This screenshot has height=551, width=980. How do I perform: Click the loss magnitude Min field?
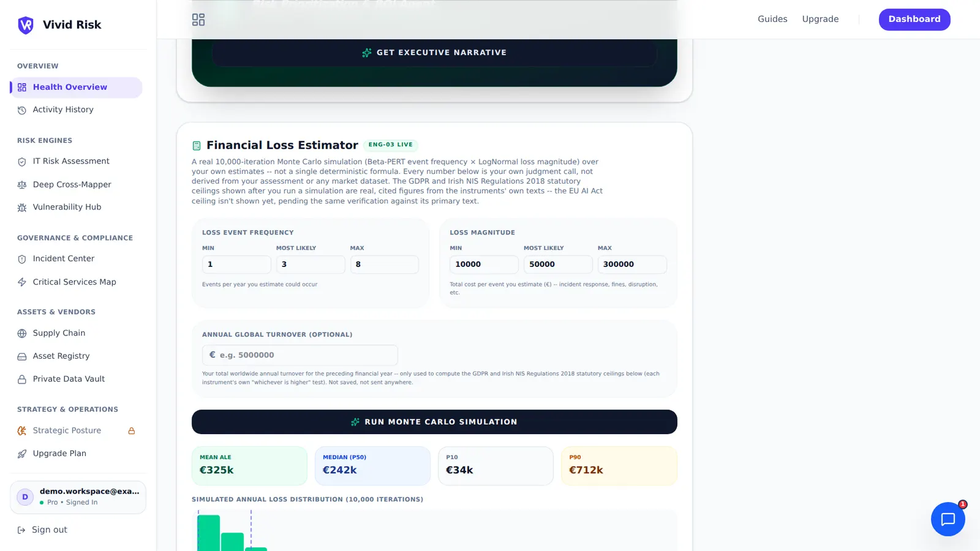[x=484, y=264]
